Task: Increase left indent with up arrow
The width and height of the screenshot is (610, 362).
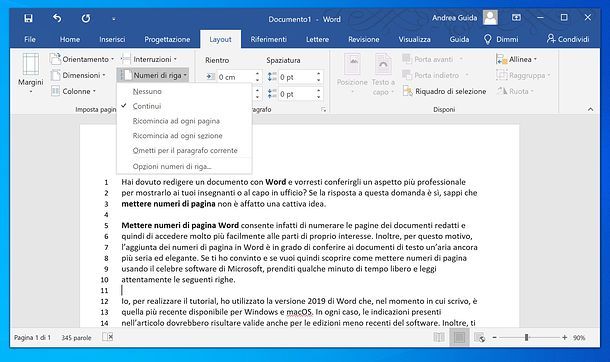Action: tap(258, 73)
